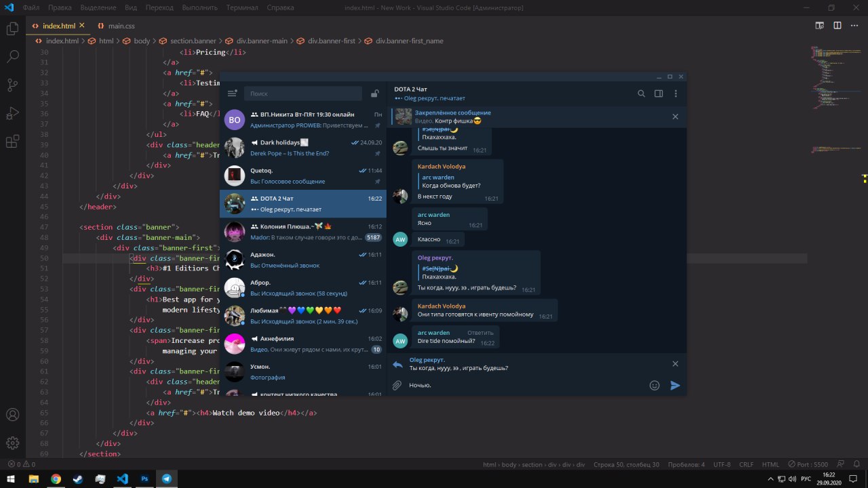Click the attach file paperclip icon

point(397,385)
